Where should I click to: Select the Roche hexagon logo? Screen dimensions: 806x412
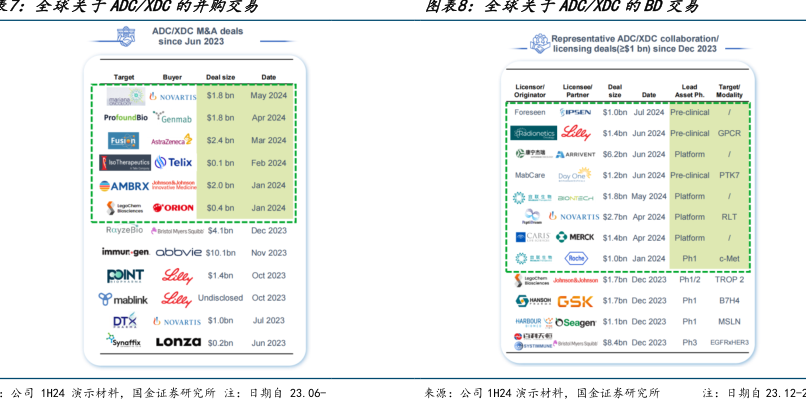coord(576,258)
